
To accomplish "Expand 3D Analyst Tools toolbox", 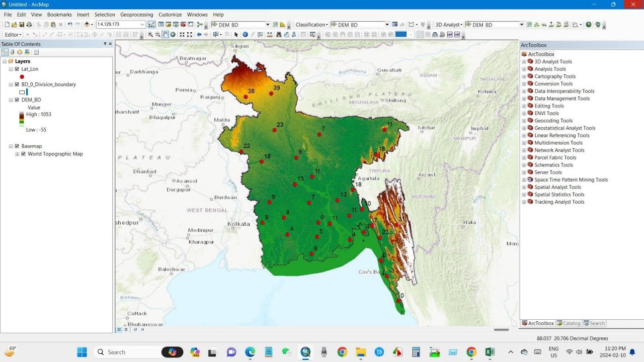I will (524, 61).
